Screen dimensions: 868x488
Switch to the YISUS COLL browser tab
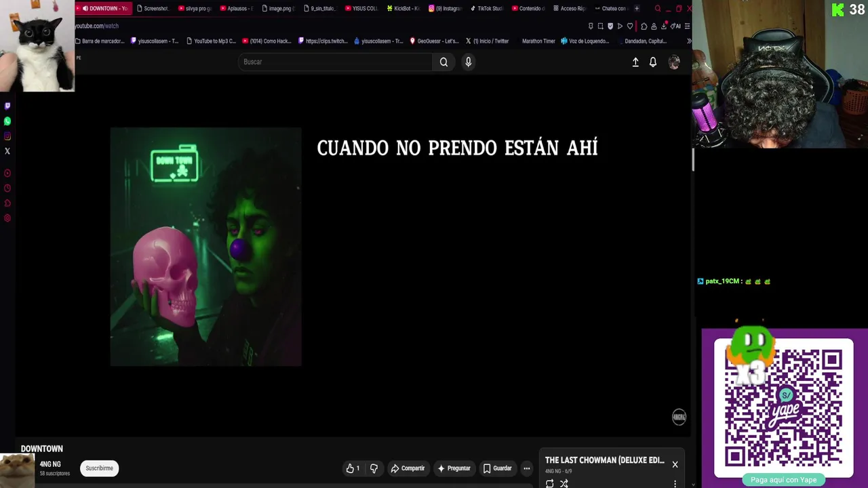pyautogui.click(x=360, y=8)
